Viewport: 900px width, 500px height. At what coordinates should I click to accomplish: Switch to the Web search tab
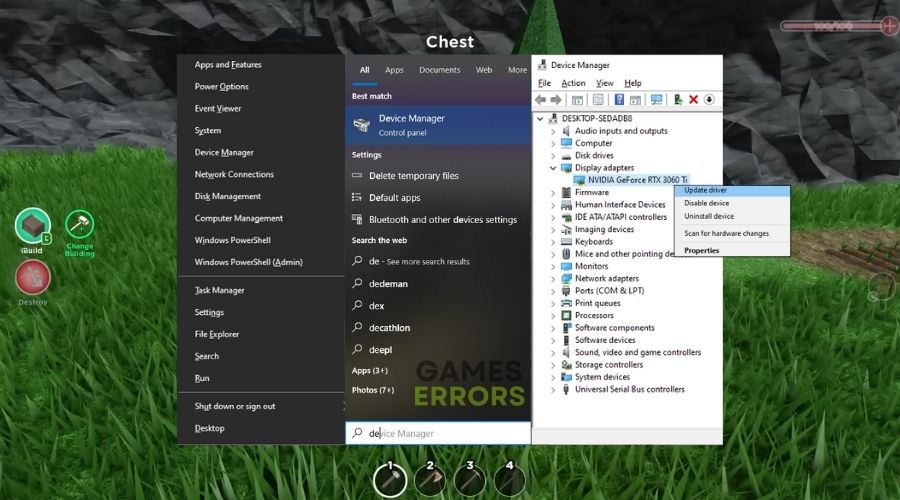point(484,70)
